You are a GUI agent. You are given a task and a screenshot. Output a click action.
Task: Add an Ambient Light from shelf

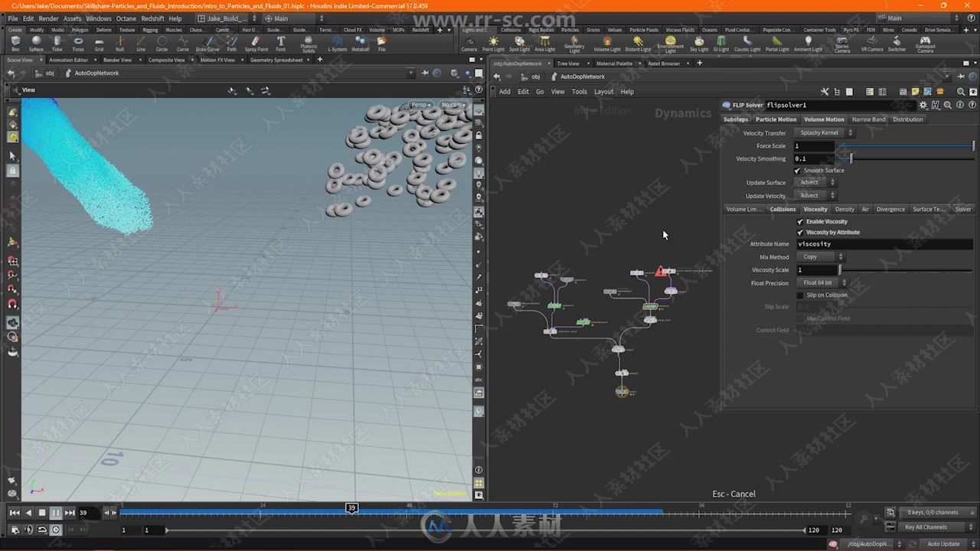(x=808, y=44)
